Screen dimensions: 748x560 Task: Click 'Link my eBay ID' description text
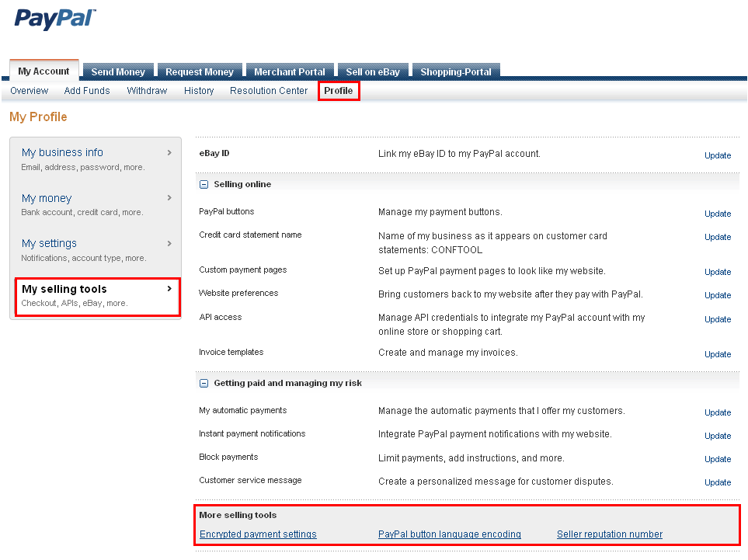click(x=459, y=154)
